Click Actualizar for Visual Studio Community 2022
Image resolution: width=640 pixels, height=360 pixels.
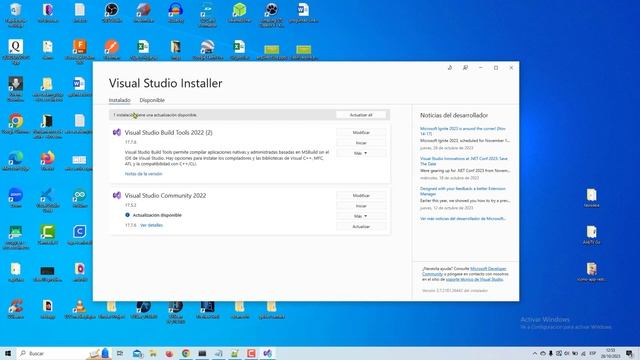coord(361,227)
